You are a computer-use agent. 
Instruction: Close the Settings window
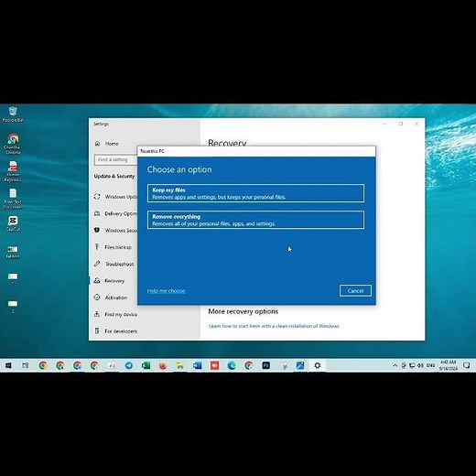coord(416,124)
